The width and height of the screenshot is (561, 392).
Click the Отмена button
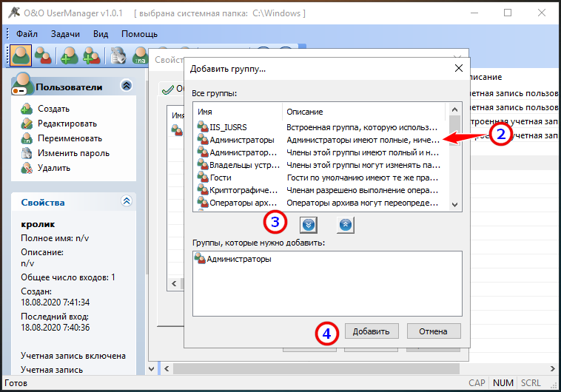tap(434, 331)
